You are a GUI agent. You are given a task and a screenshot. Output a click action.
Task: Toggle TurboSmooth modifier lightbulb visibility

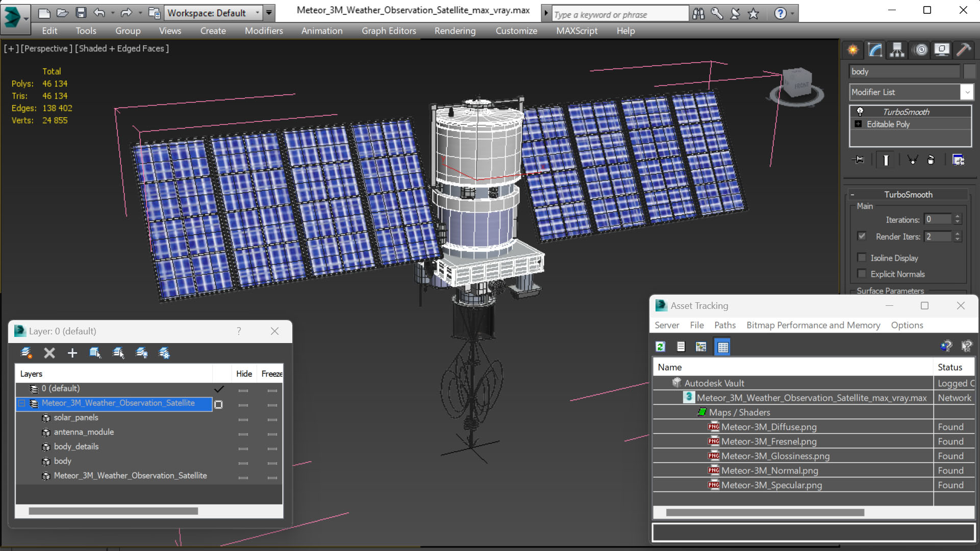click(x=860, y=111)
